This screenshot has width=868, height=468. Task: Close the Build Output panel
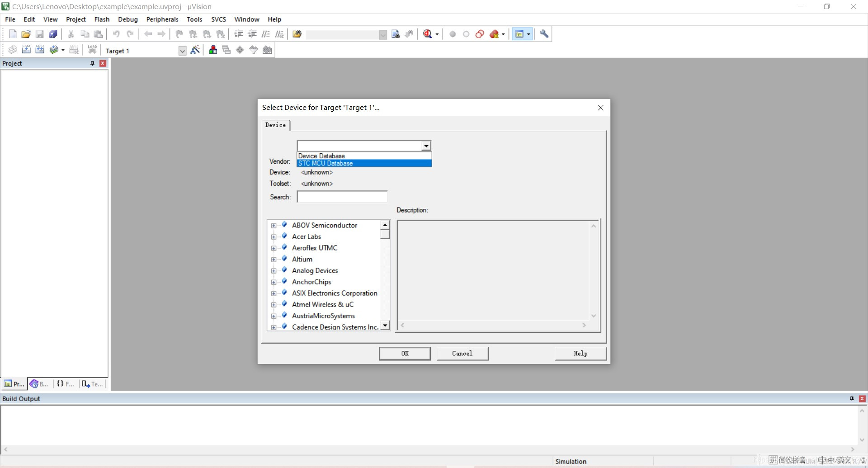click(862, 399)
